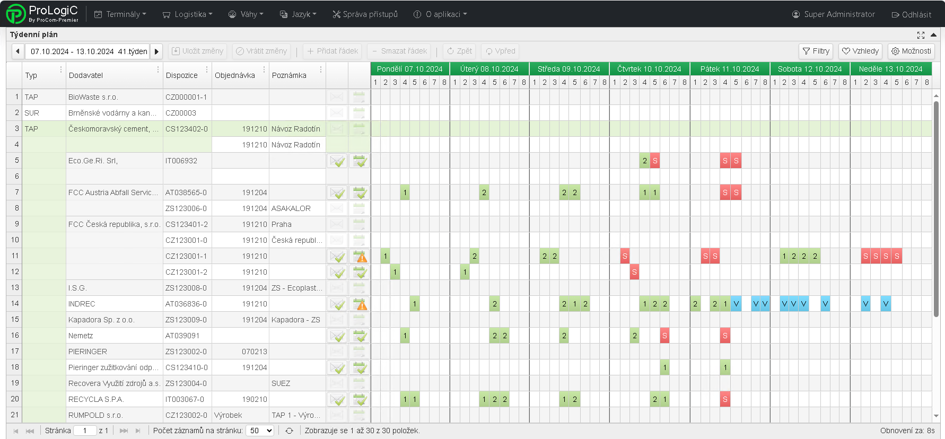Click calendar check icon in row 12
The width and height of the screenshot is (945, 439).
[x=360, y=272]
